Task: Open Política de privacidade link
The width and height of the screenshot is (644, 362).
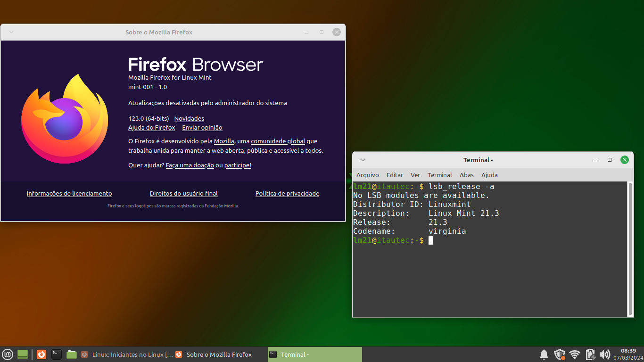Action: (x=287, y=194)
